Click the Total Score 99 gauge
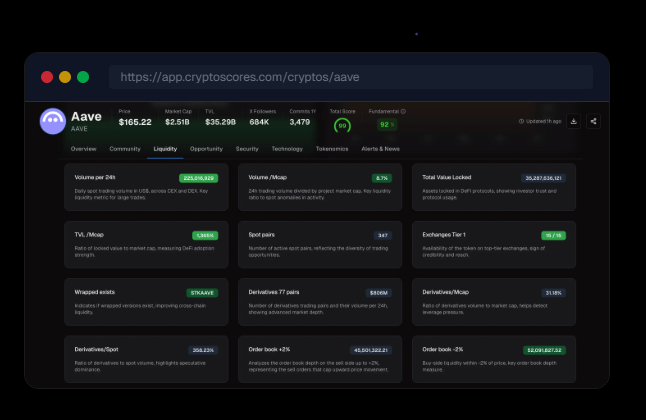 (342, 125)
